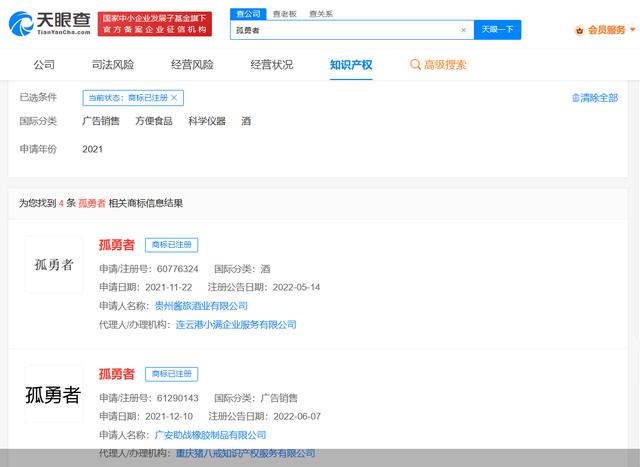Open the 公司 tab
Viewport: 640px width, 467px height.
click(x=44, y=64)
